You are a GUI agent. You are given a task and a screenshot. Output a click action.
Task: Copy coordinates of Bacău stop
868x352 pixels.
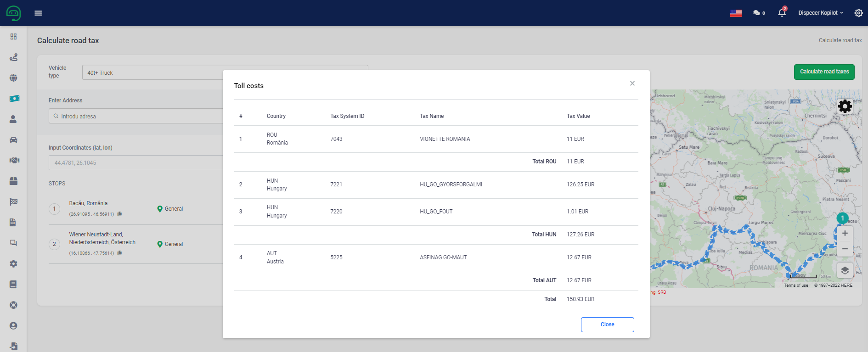point(120,214)
